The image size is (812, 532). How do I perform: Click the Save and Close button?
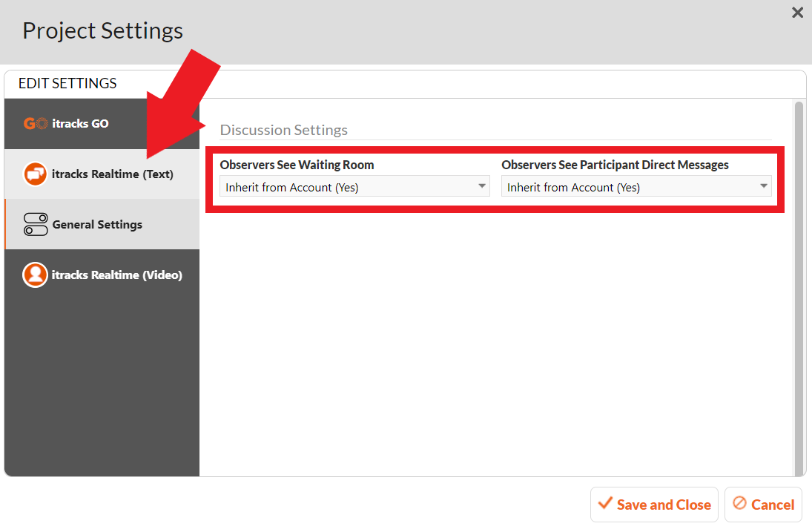pos(654,505)
